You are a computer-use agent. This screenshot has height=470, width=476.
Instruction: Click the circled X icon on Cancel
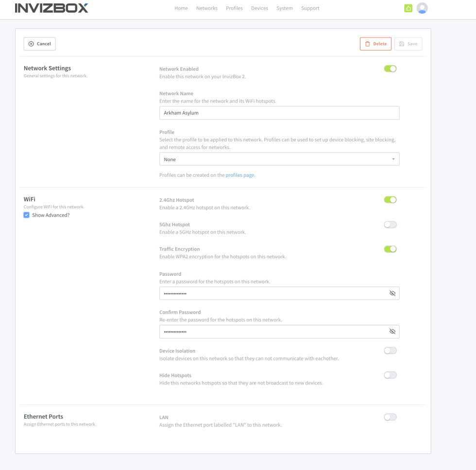pos(30,43)
